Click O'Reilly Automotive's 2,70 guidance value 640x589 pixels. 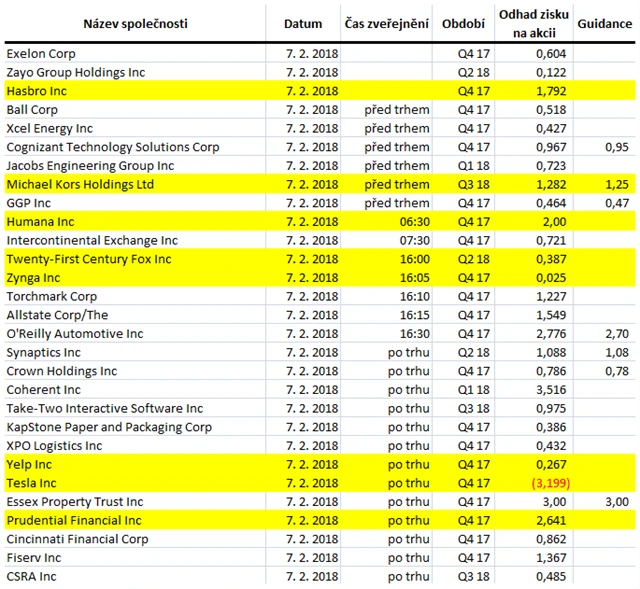619,334
